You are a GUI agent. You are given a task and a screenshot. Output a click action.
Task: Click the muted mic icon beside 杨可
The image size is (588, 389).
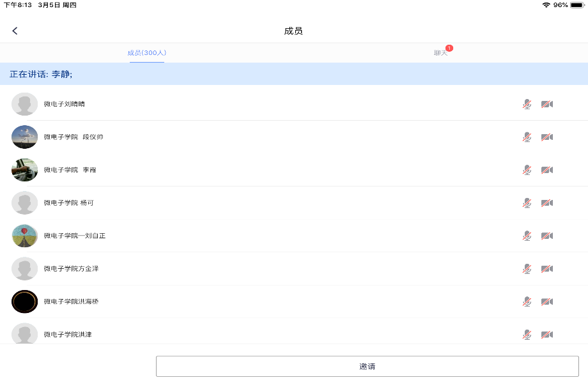point(527,203)
